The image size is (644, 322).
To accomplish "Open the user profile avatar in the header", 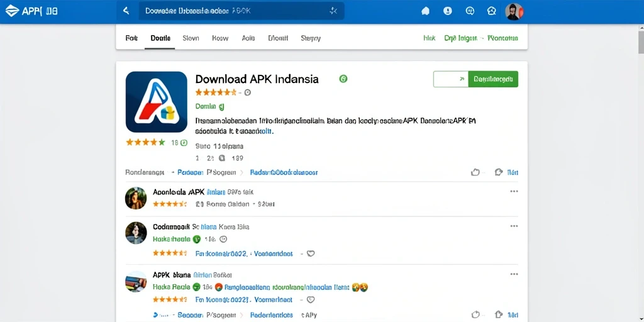I will [514, 11].
